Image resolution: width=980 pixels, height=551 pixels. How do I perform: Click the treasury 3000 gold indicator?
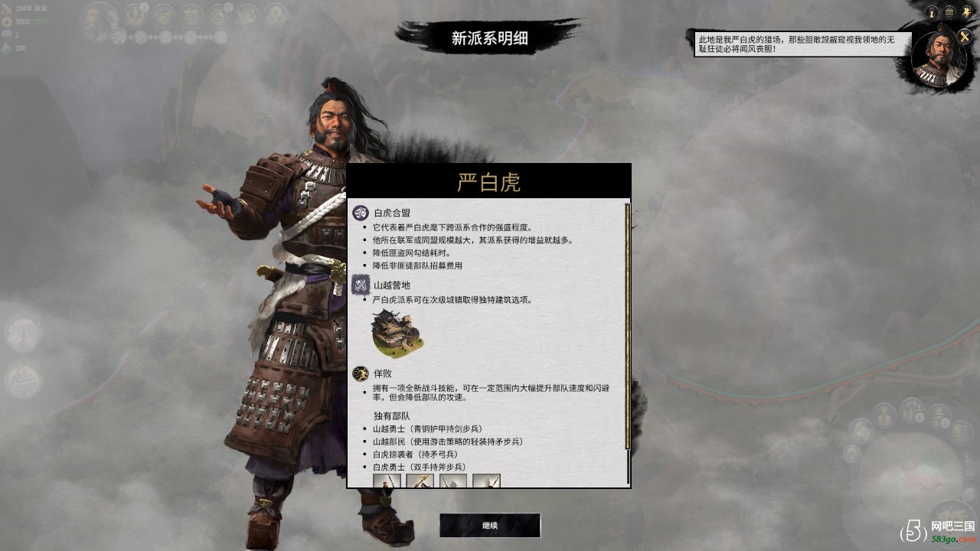[x=21, y=21]
